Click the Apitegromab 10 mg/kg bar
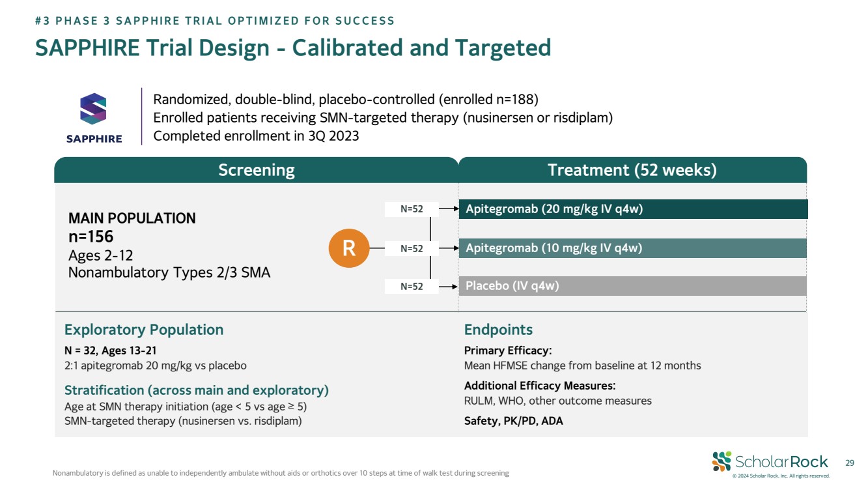This screenshot has width=868, height=488. pos(633,248)
